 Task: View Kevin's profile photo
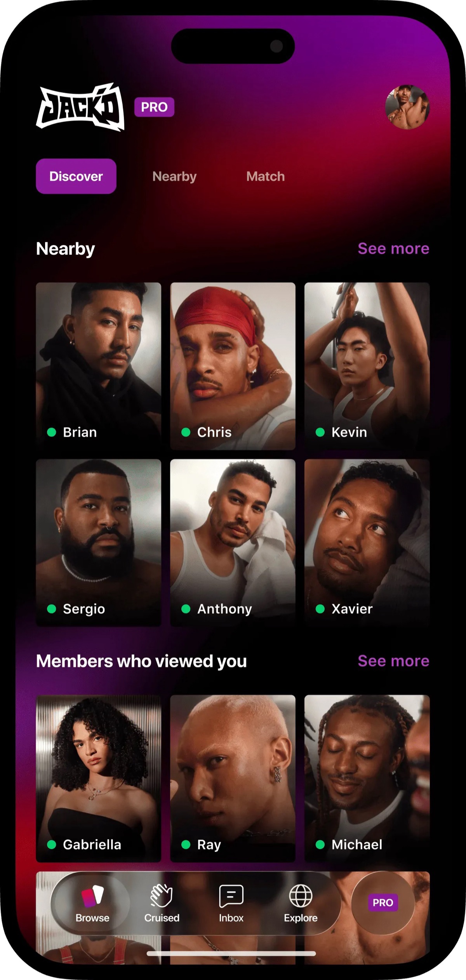point(367,366)
